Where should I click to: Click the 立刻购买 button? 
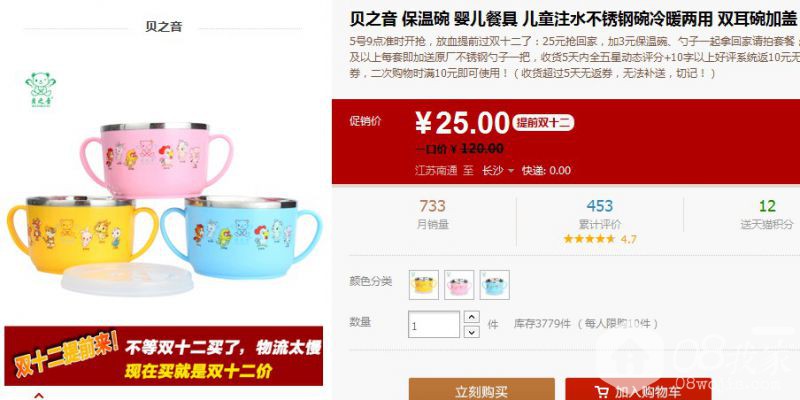(481, 390)
